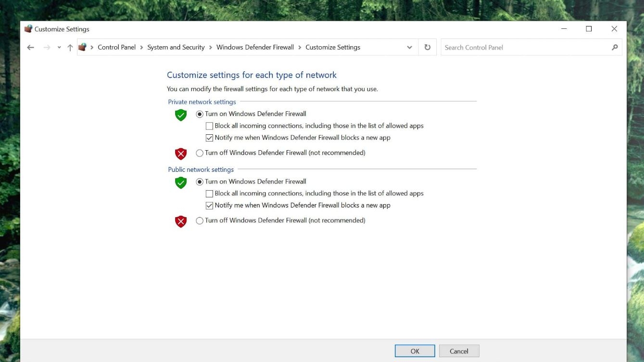644x362 pixels.
Task: Open the recent locations dropdown arrow
Action: pos(59,48)
